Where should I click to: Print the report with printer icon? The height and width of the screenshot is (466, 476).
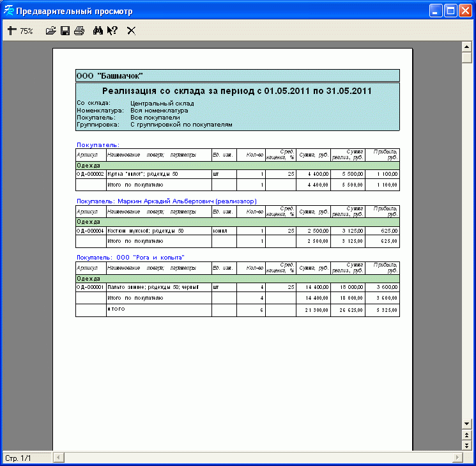click(x=79, y=31)
